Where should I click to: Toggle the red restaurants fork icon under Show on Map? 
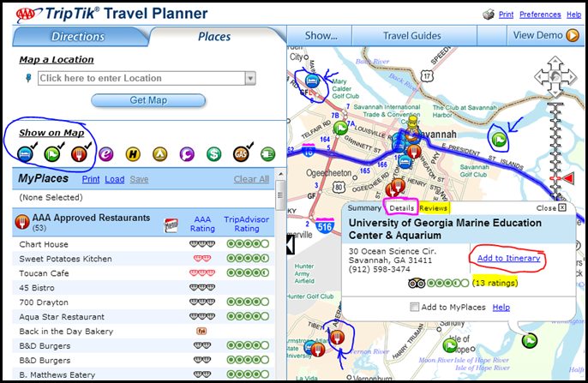coord(79,154)
